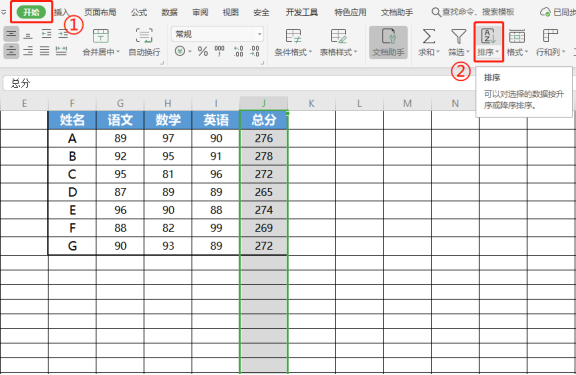The height and width of the screenshot is (375, 576).
Task: Select column M header
Action: 407,103
